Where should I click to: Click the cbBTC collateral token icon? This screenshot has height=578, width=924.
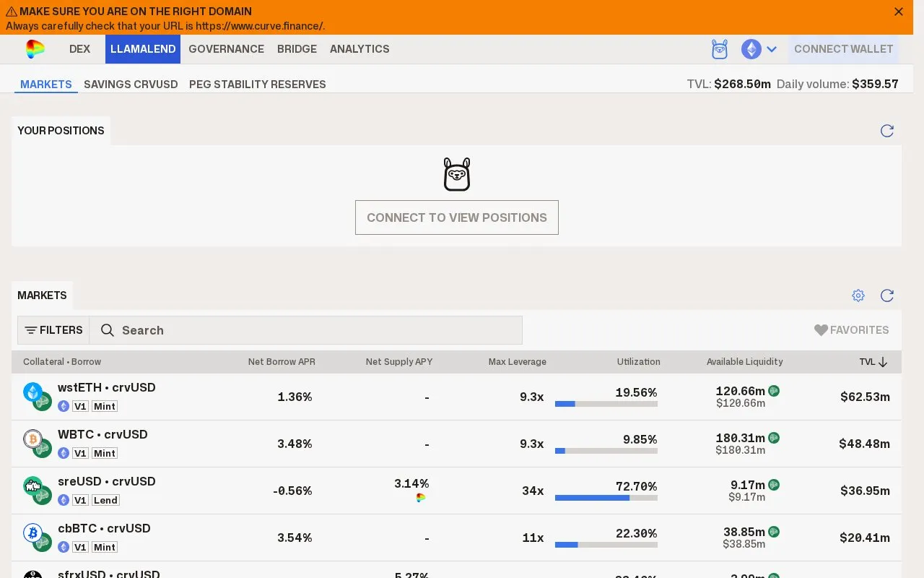click(x=32, y=532)
